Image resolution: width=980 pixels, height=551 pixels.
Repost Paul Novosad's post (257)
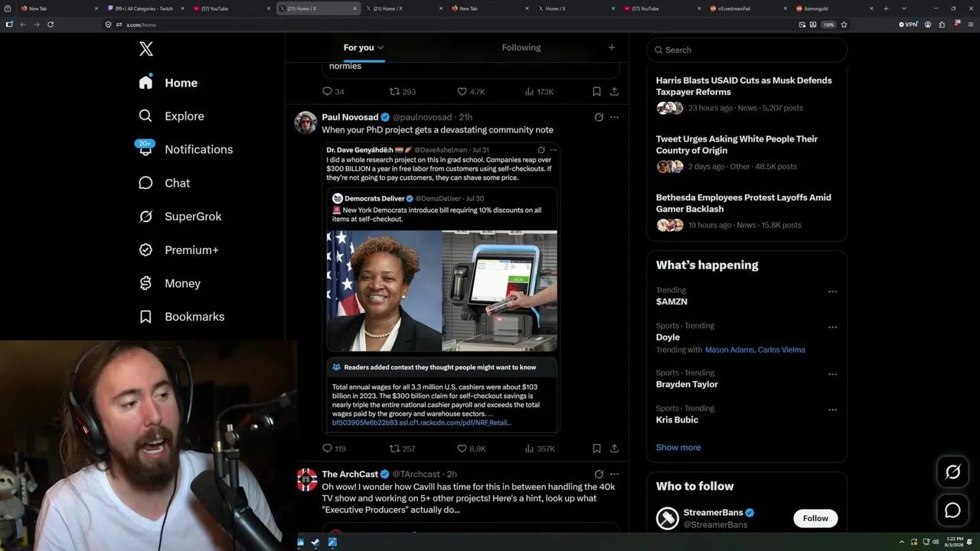tap(402, 448)
